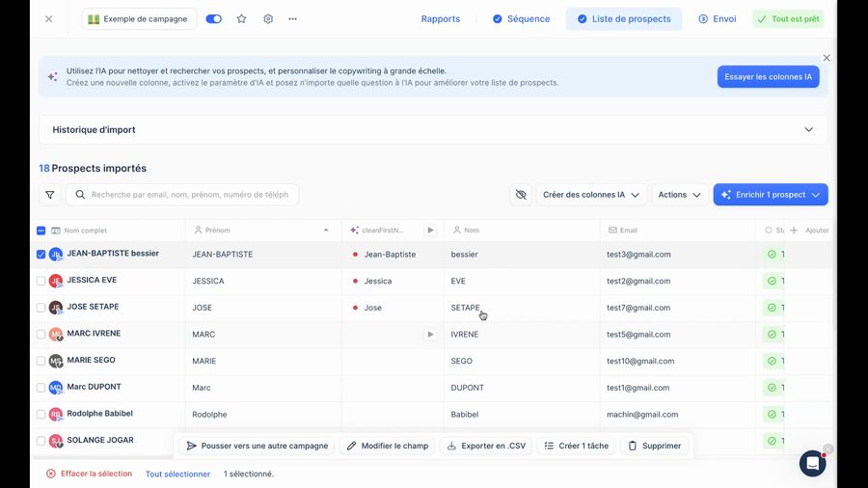Toggle the campaign active switch
The height and width of the screenshot is (488, 868).
(x=214, y=19)
